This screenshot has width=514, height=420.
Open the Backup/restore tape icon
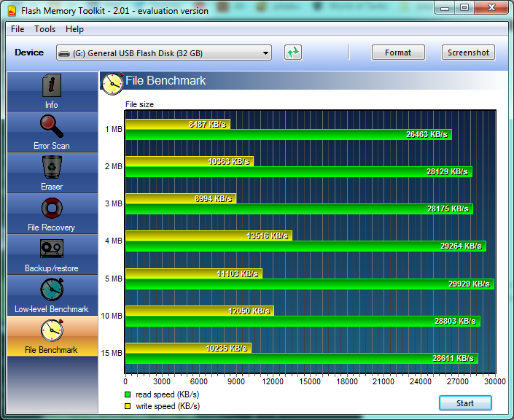click(51, 249)
